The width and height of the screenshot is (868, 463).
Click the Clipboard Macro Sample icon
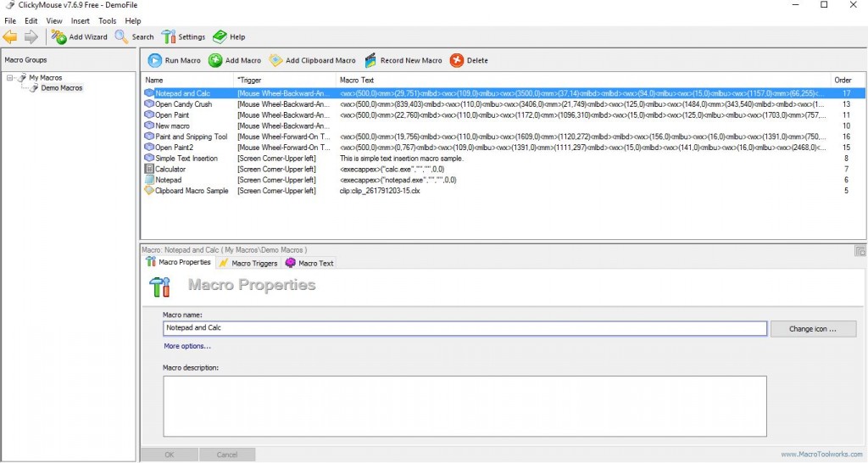pos(149,191)
